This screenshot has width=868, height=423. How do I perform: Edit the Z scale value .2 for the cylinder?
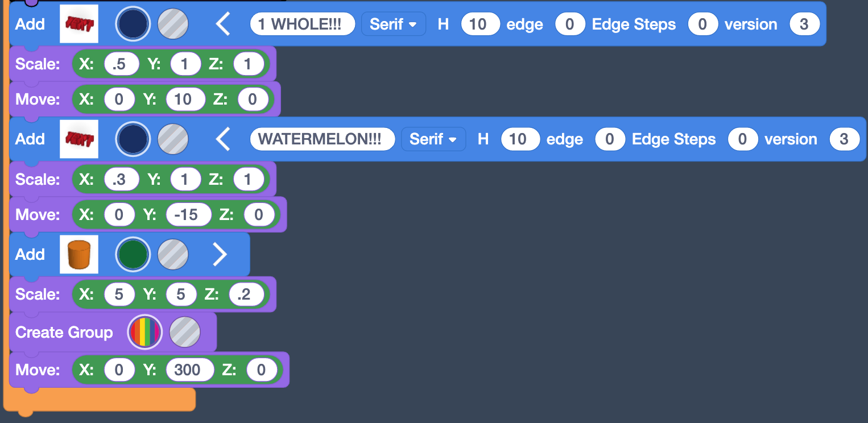point(246,295)
